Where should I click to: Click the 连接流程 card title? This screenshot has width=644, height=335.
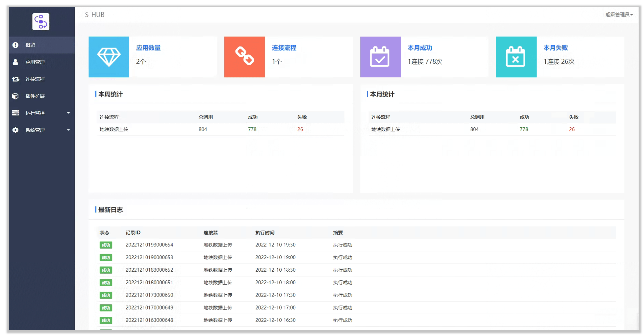click(x=284, y=48)
